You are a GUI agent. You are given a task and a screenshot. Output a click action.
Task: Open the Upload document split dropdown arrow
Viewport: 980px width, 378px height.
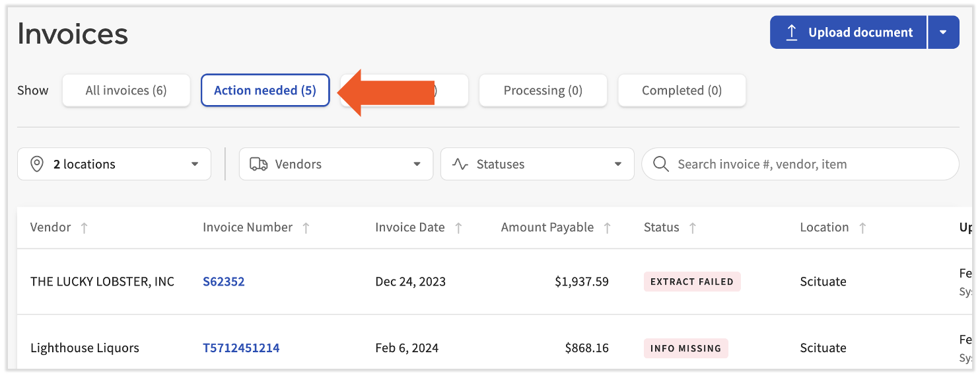pyautogui.click(x=943, y=32)
